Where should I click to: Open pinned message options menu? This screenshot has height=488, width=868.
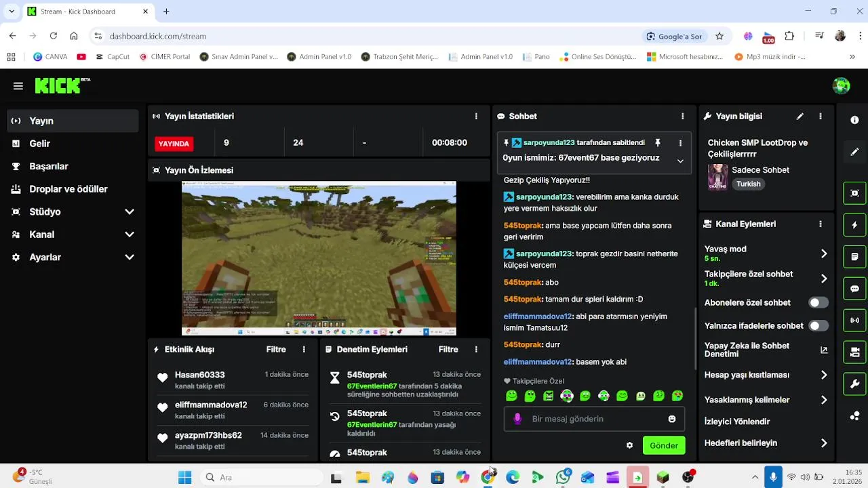point(680,143)
